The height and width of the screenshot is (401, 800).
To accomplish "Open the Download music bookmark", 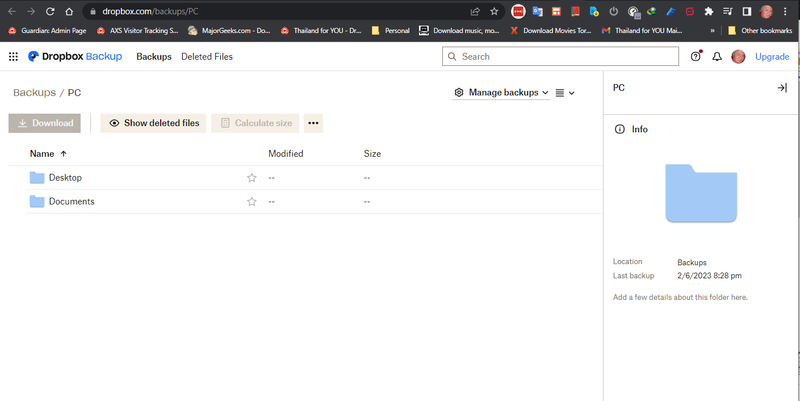I will (459, 31).
